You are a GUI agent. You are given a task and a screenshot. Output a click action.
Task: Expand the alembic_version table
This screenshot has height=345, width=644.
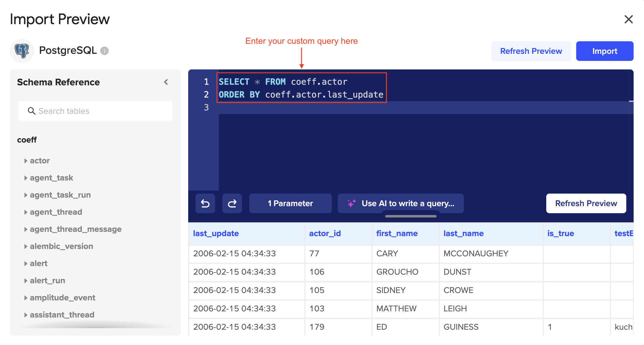[x=26, y=247]
